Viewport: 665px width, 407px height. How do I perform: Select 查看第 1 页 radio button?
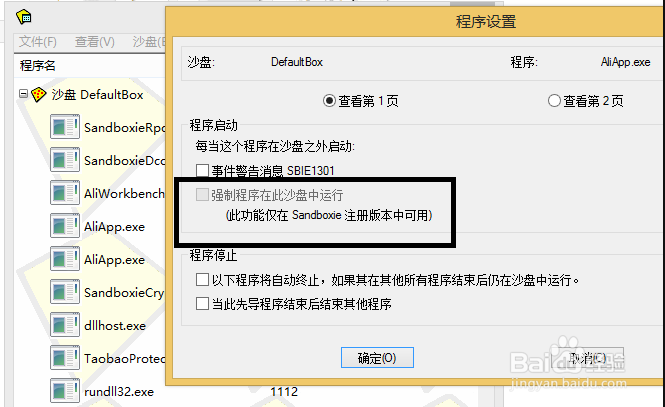(361, 101)
